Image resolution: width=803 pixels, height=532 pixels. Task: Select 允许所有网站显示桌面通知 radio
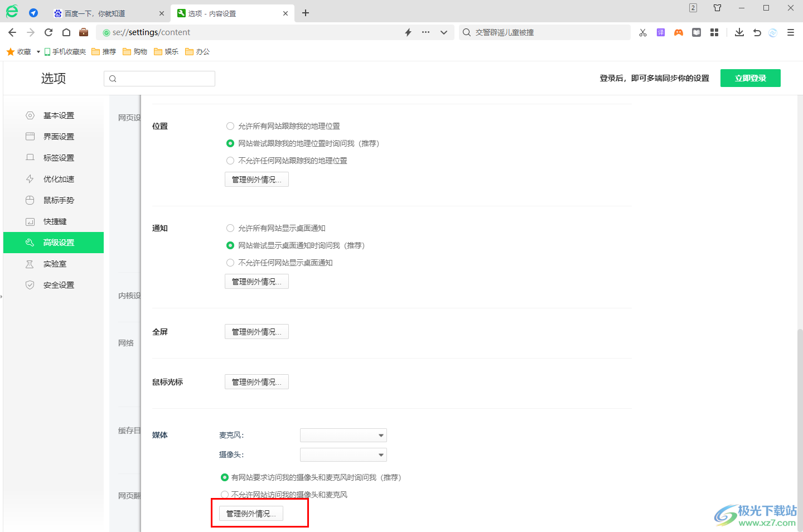point(230,228)
